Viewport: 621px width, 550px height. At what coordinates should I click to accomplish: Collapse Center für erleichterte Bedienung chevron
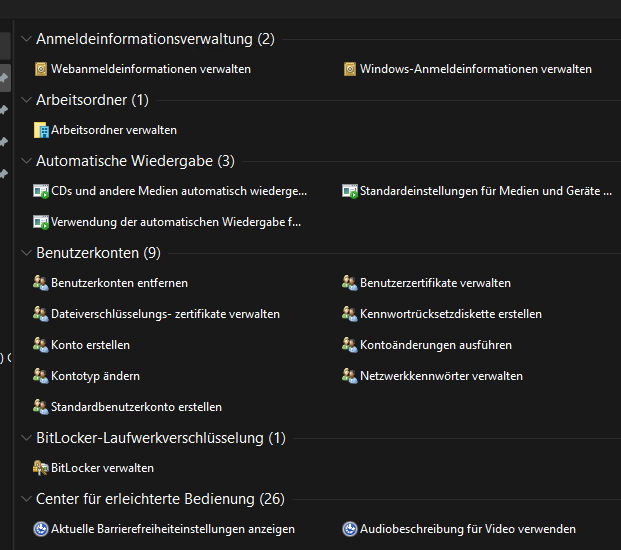pyautogui.click(x=27, y=499)
